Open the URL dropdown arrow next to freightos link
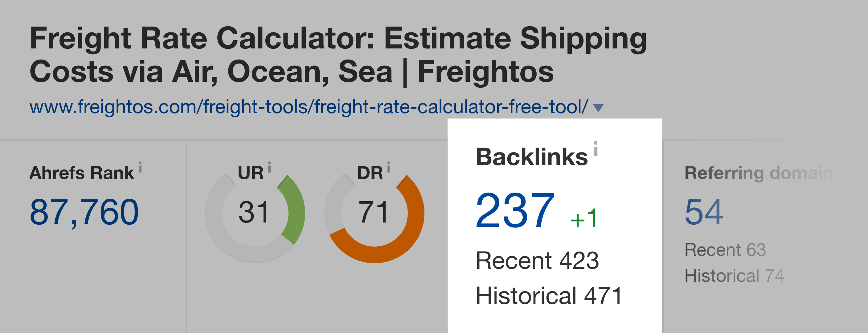868x333 pixels. tap(598, 108)
